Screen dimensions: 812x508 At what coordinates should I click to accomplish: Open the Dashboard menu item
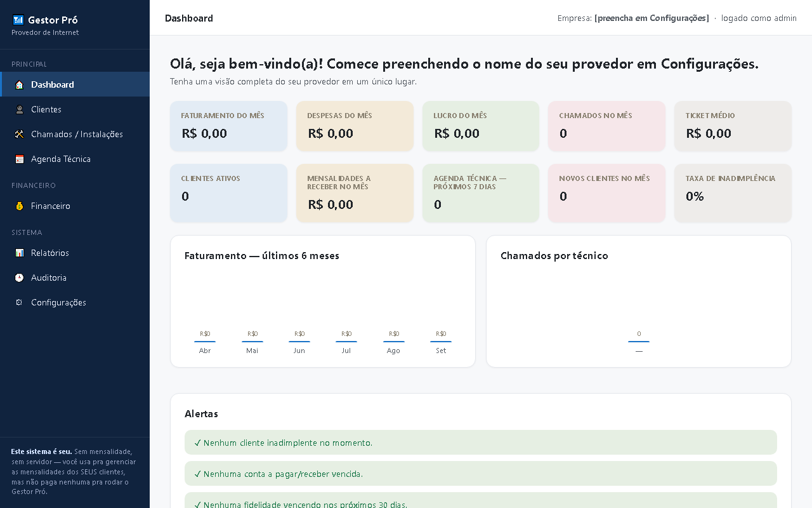pyautogui.click(x=75, y=84)
